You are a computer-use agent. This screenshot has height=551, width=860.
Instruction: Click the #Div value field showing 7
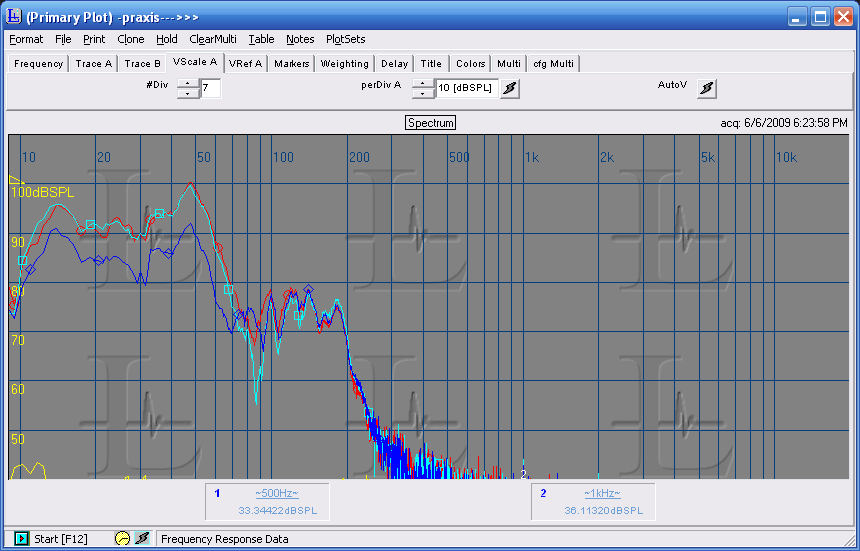[x=210, y=88]
